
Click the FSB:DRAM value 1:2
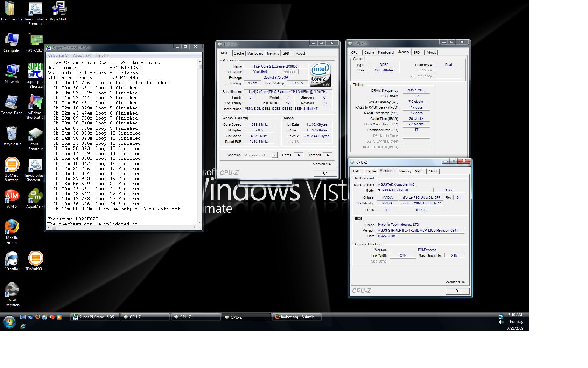coord(416,96)
